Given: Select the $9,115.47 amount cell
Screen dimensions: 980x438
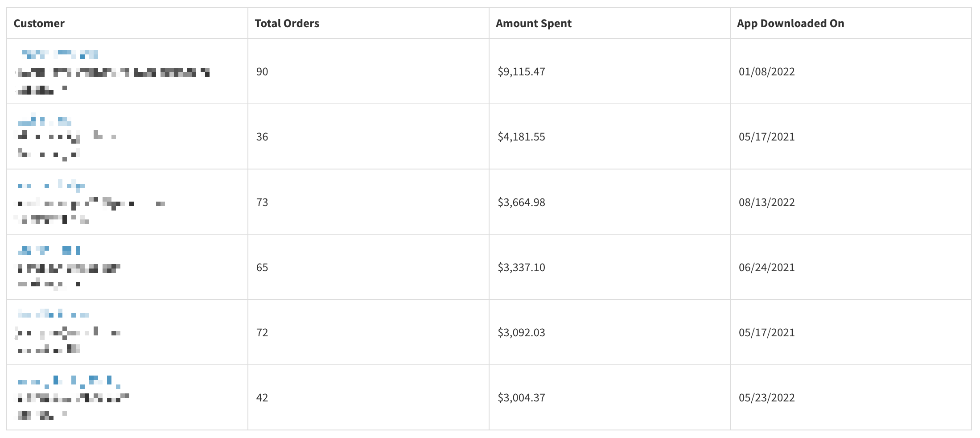Looking at the screenshot, I should [x=521, y=71].
